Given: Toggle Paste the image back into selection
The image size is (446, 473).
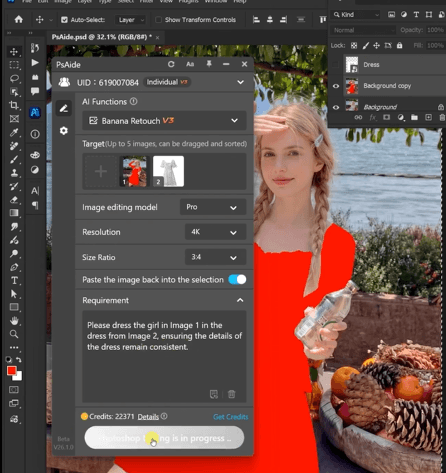Looking at the screenshot, I should 237,279.
